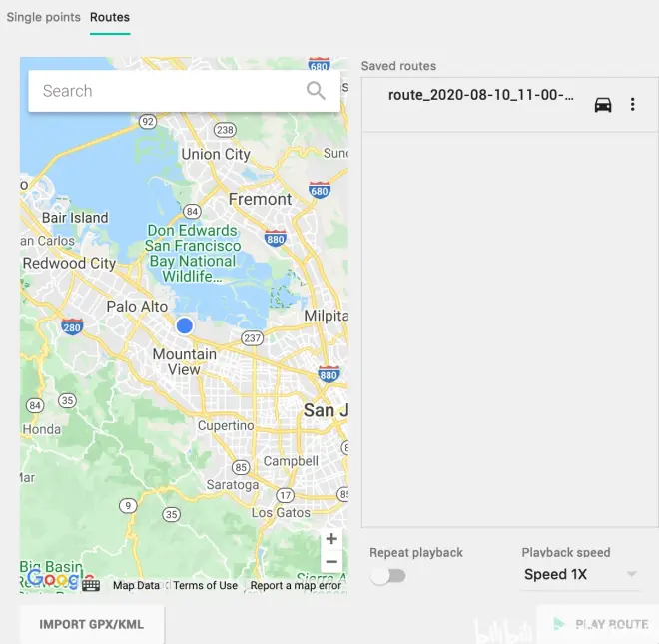This screenshot has height=644, width=659.
Task: Select the Routes tab
Action: pos(110,17)
